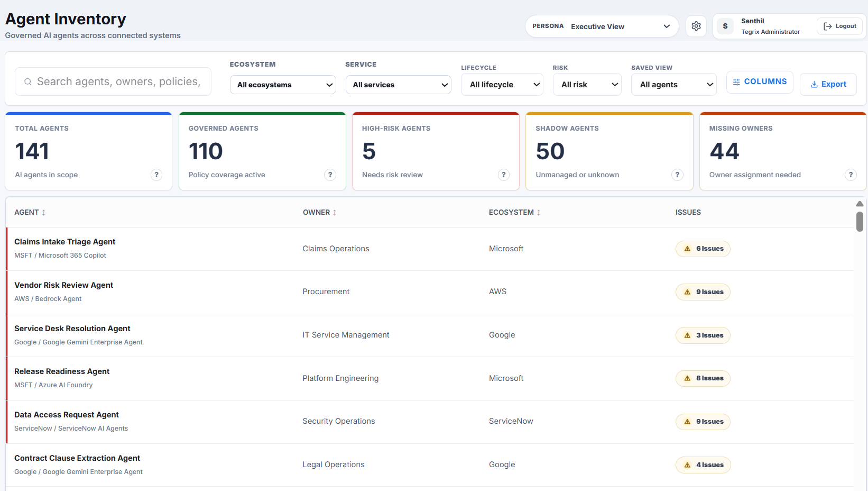Click help icon on Missing Owners card

pyautogui.click(x=851, y=175)
